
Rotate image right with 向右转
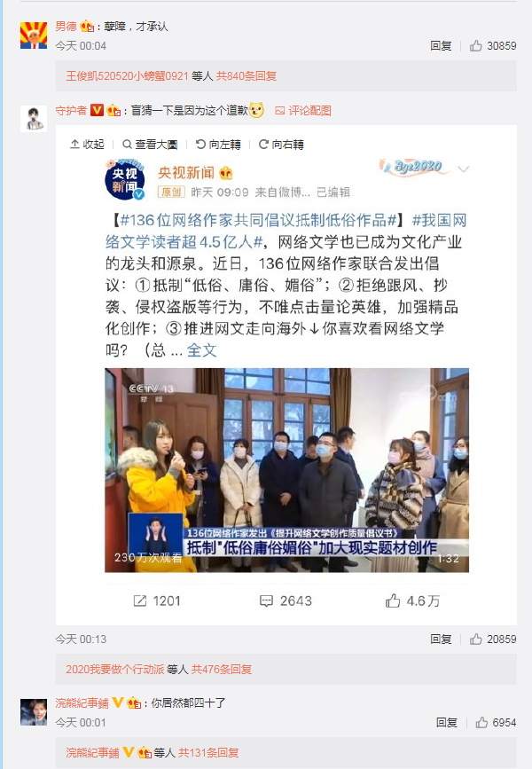pyautogui.click(x=281, y=145)
